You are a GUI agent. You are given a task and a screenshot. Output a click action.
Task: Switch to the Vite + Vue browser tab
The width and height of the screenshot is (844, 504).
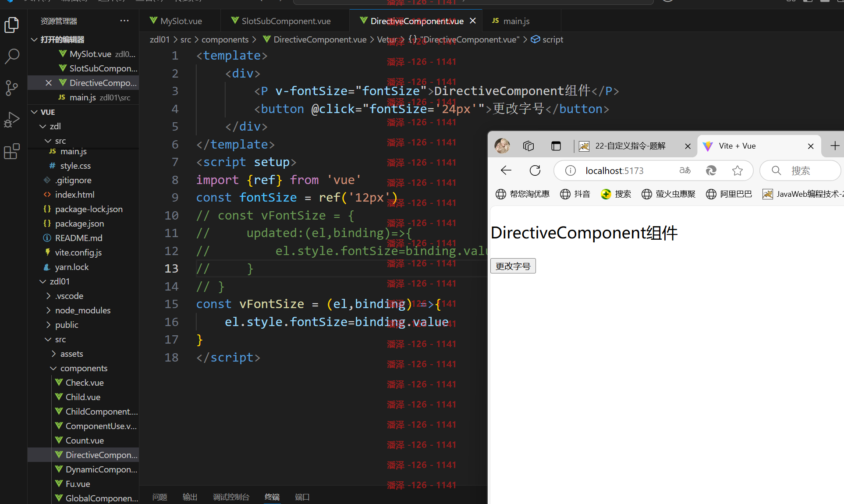(x=760, y=146)
